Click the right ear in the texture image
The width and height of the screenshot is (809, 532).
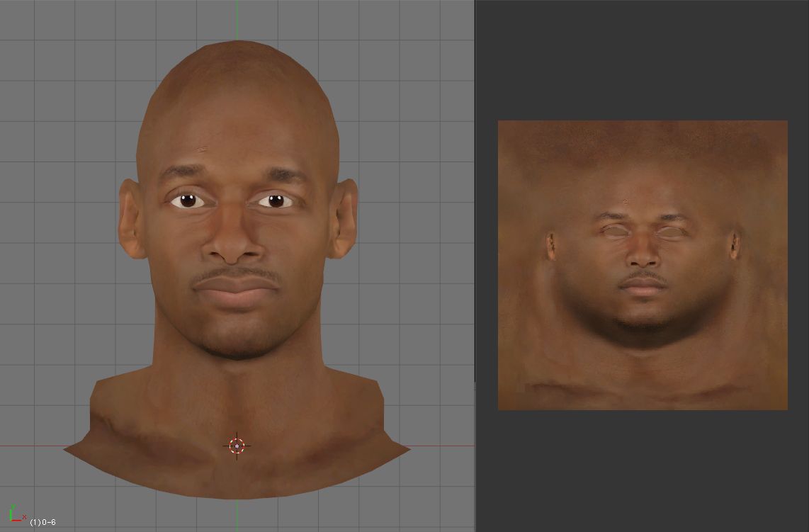pyautogui.click(x=735, y=245)
